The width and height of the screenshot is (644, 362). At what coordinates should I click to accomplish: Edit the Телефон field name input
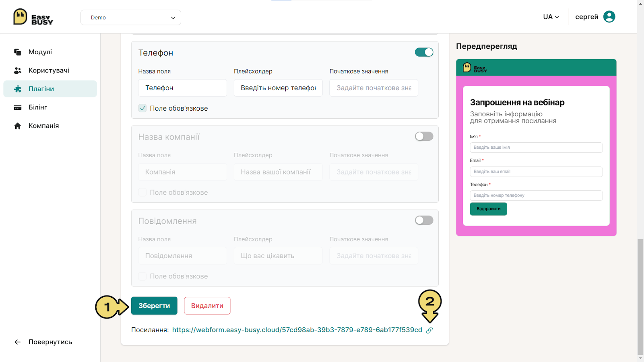coord(182,88)
